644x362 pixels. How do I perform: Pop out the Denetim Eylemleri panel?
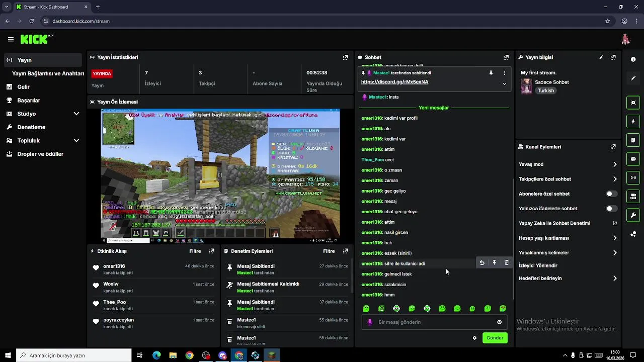coord(345,251)
